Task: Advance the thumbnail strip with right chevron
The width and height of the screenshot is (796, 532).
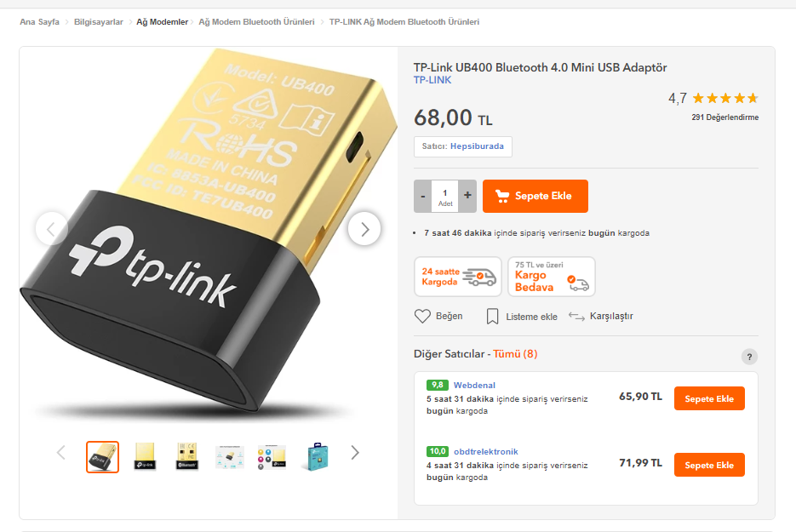Action: point(355,452)
